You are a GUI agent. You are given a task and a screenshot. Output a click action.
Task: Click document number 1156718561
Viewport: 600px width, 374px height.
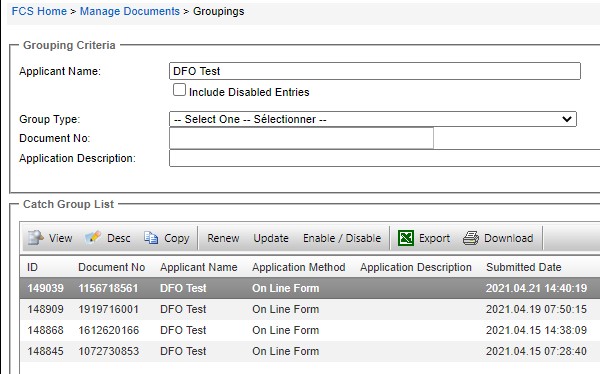(108, 288)
